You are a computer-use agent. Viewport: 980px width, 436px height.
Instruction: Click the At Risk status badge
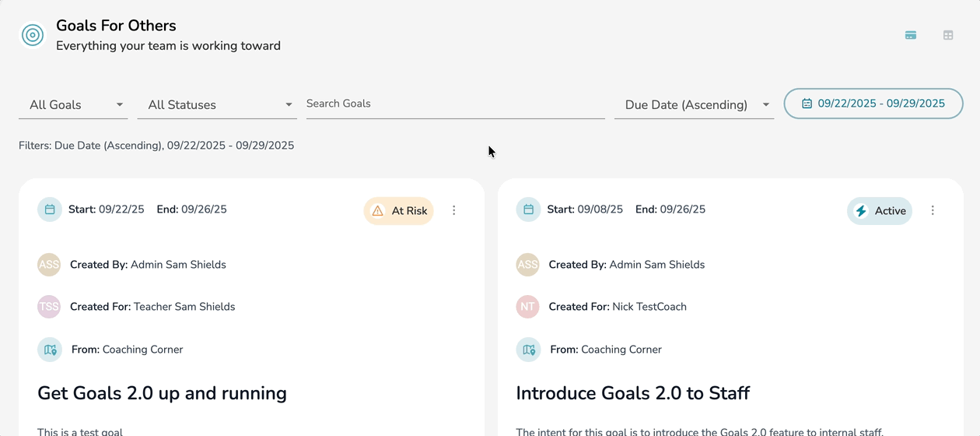pos(399,211)
